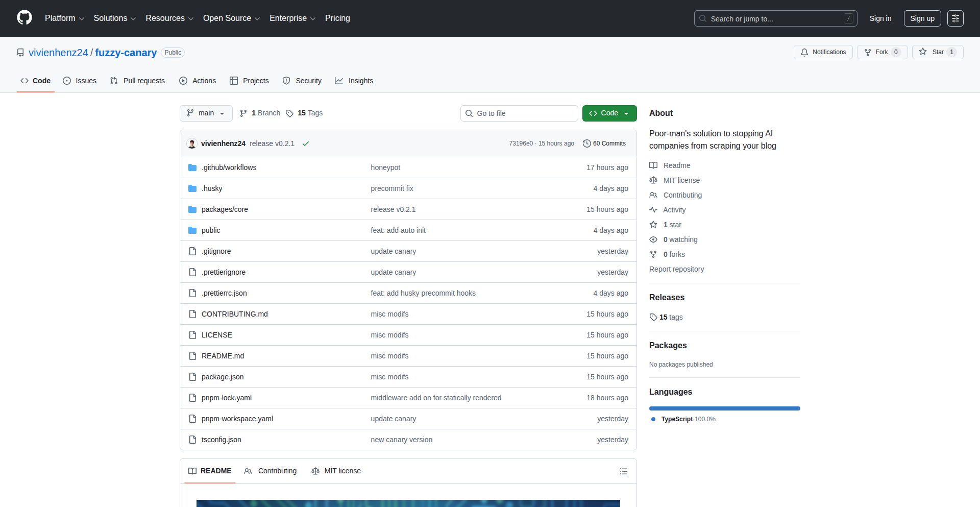Expand the green Code dropdown button
This screenshot has height=507, width=980.
[609, 113]
